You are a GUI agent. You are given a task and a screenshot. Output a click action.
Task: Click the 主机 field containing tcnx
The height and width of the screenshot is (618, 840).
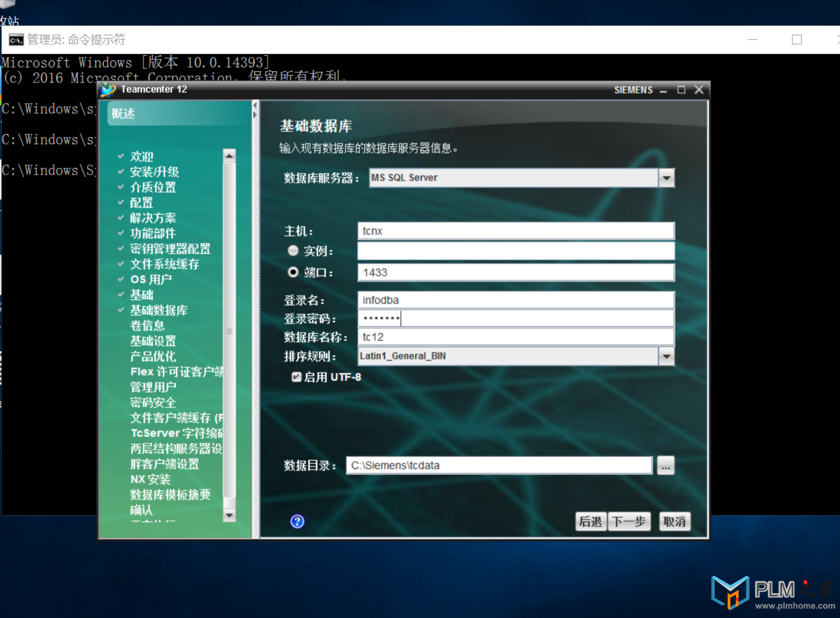[516, 231]
